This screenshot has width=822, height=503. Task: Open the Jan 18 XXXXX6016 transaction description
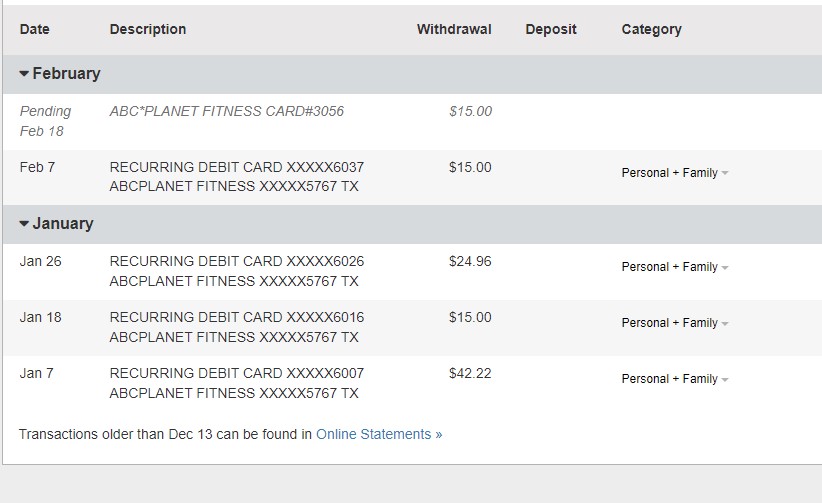click(x=236, y=327)
